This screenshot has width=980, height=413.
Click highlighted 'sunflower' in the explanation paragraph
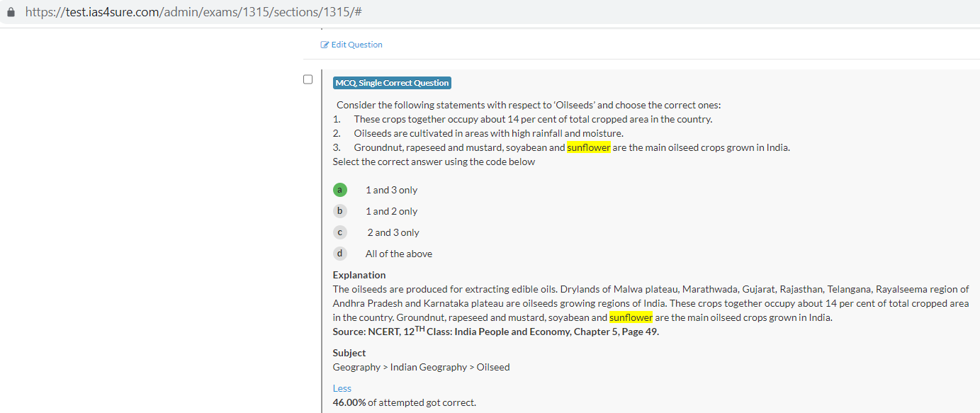pyautogui.click(x=631, y=317)
